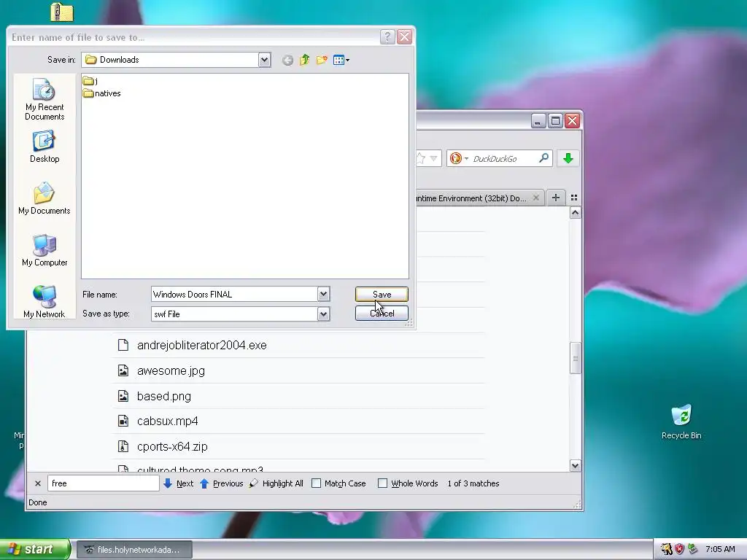Click the dialog help question-mark button
Screen dimensions: 747x560
[x=387, y=36]
